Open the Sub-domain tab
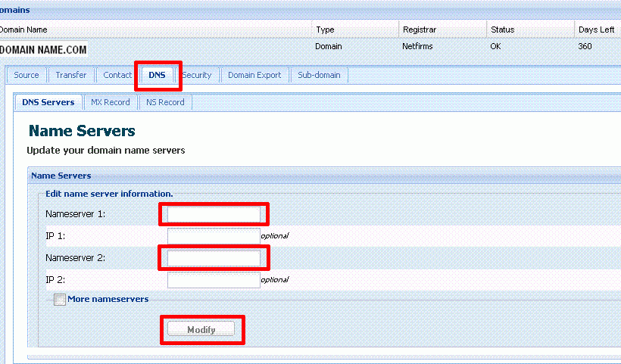Image resolution: width=621 pixels, height=364 pixels. tap(320, 75)
